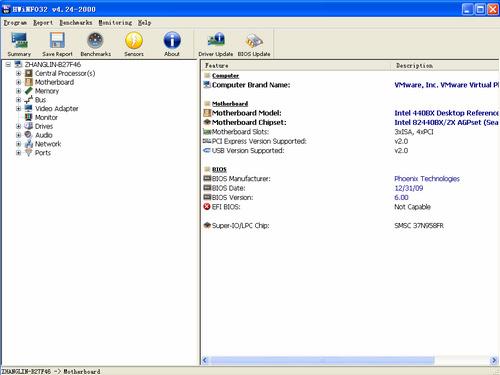This screenshot has height=375, width=500.
Task: Click the horizontal scrollbar thumb
Action: (322, 360)
